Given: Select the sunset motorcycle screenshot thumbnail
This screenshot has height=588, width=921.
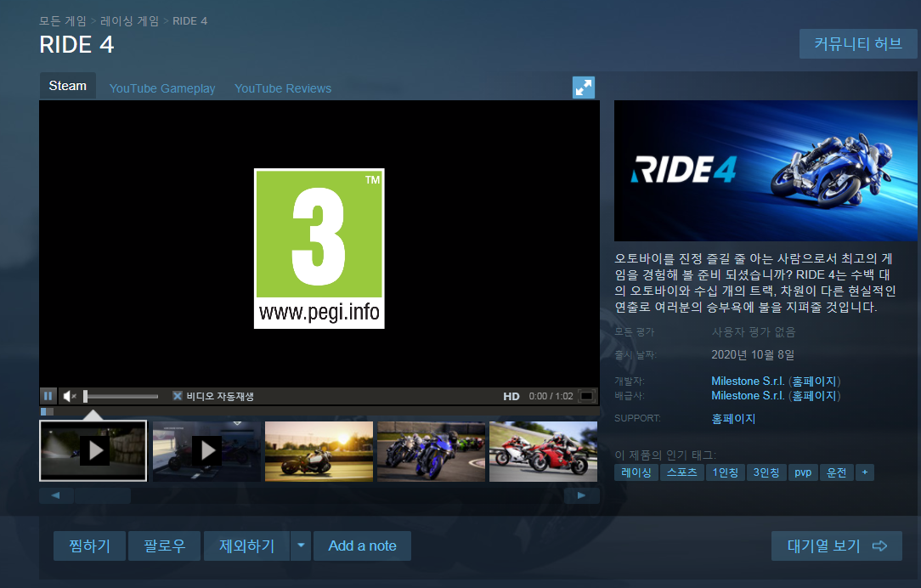Looking at the screenshot, I should point(319,451).
